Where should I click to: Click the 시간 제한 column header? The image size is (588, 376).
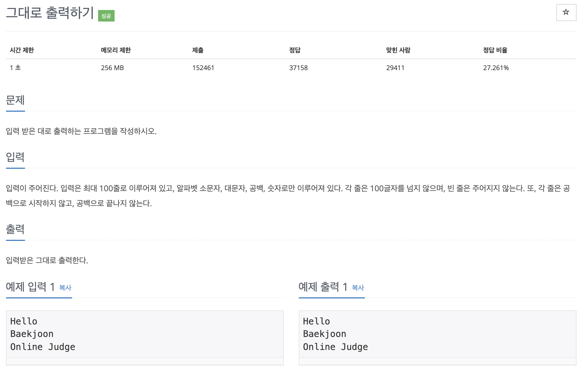click(22, 50)
